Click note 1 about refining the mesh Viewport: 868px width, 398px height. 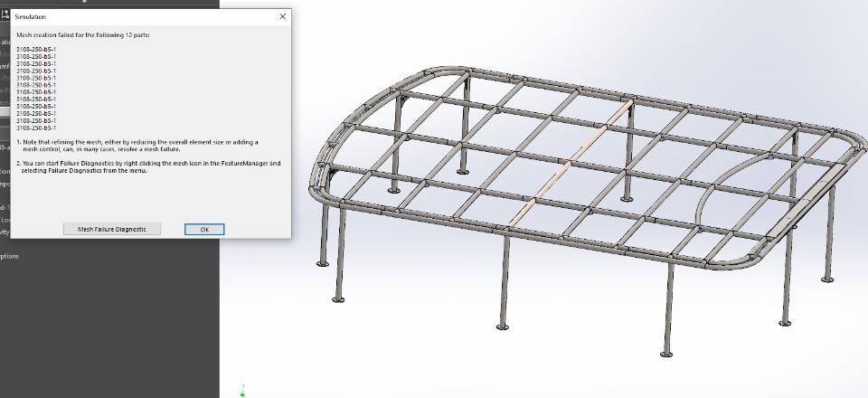click(x=137, y=146)
